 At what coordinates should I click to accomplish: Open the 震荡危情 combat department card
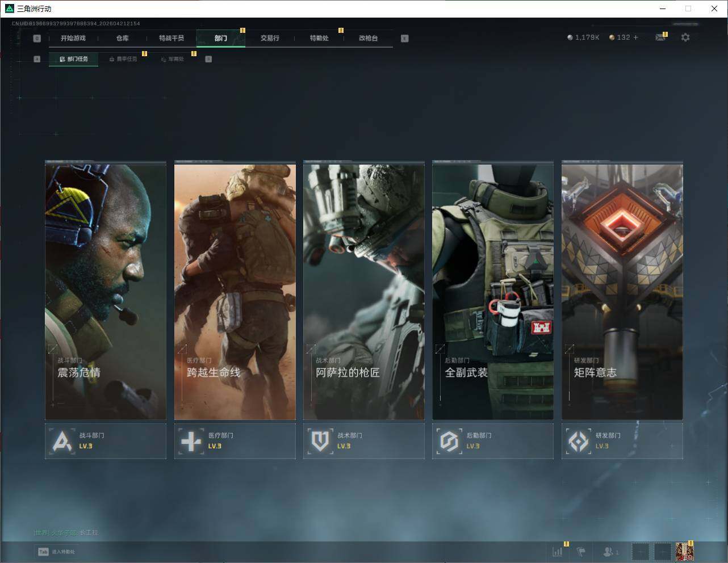click(106, 292)
